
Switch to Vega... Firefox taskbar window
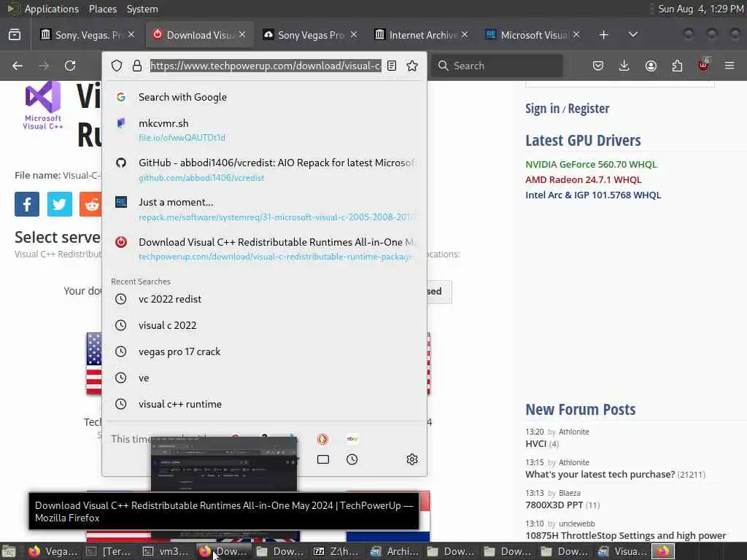(x=53, y=551)
